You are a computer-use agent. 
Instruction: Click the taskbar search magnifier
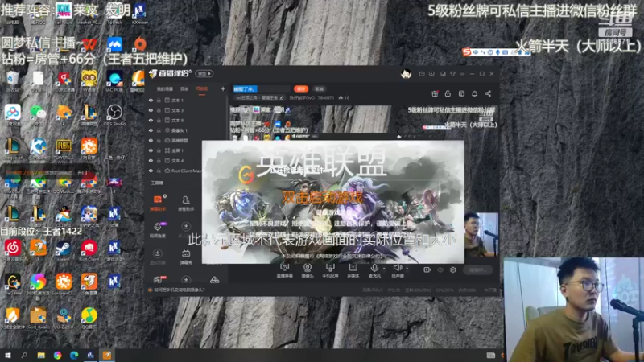[24, 356]
